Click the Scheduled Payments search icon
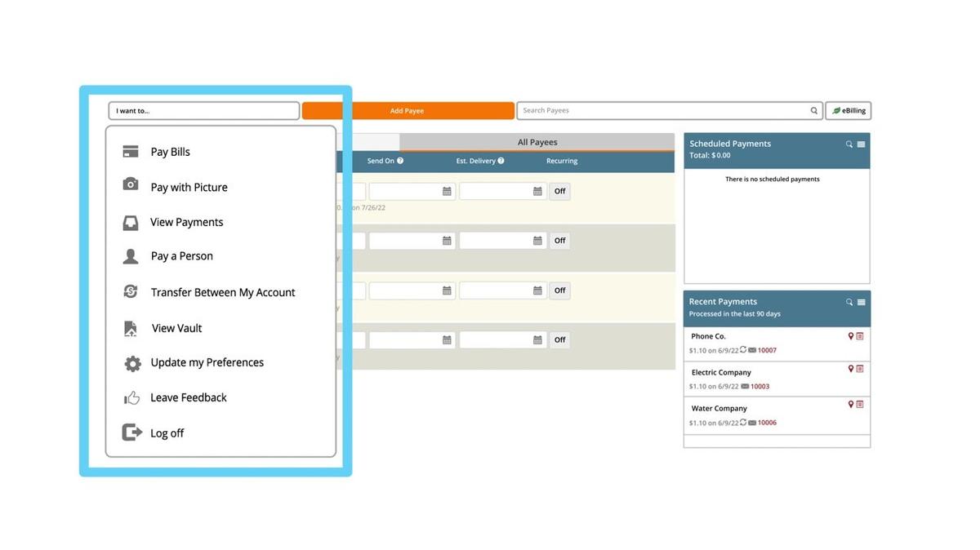 pos(849,144)
